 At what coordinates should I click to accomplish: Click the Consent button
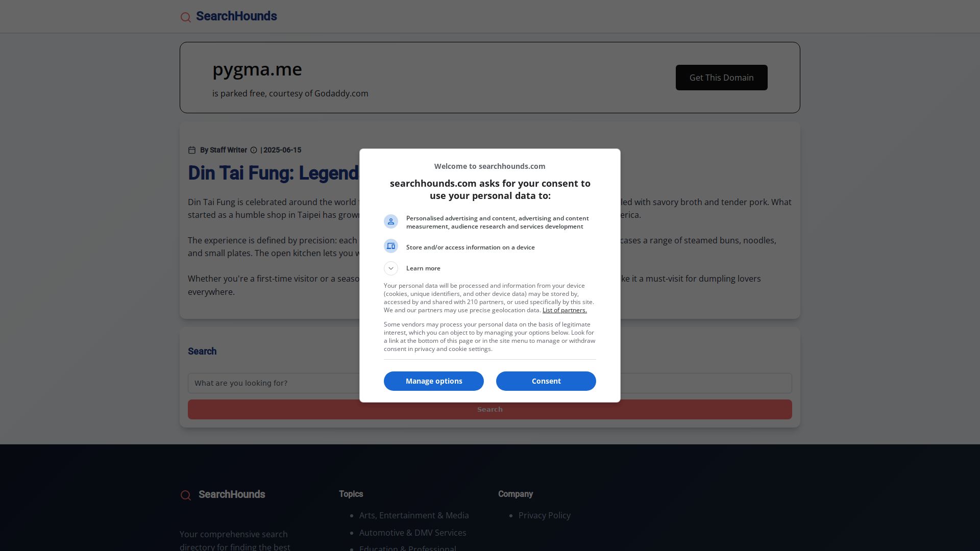pos(546,381)
